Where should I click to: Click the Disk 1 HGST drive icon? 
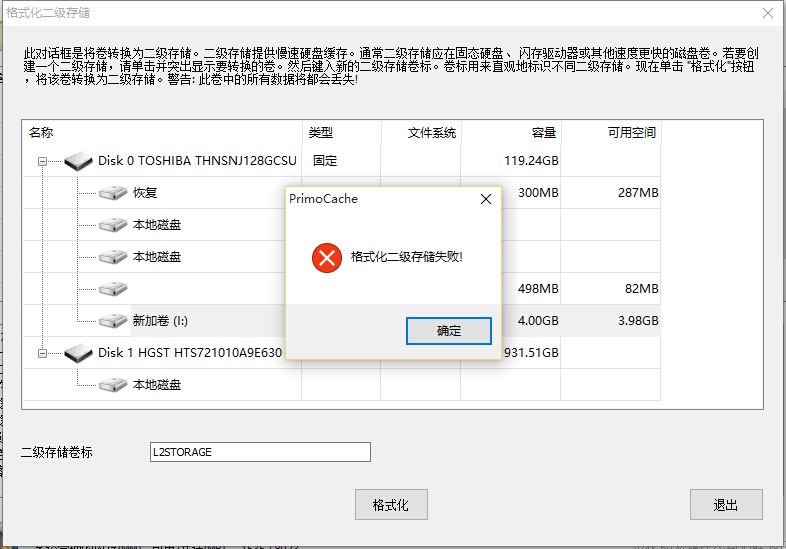tap(78, 353)
